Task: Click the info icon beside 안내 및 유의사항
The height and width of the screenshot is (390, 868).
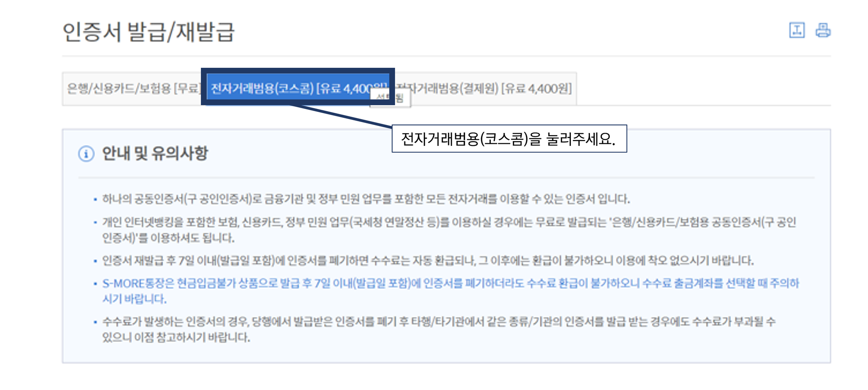Action: point(86,153)
